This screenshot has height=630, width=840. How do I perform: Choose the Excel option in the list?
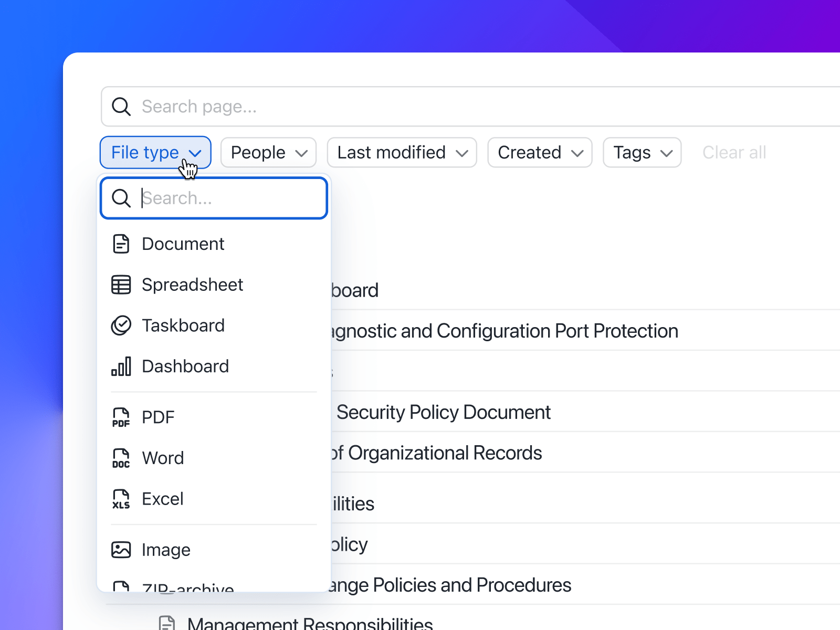click(163, 499)
